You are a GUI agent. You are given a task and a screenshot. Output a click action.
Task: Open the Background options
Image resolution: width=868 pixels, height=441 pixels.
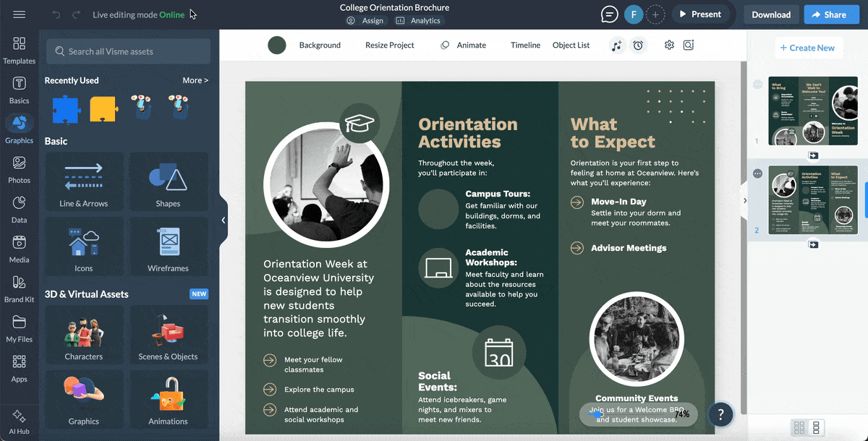click(320, 45)
